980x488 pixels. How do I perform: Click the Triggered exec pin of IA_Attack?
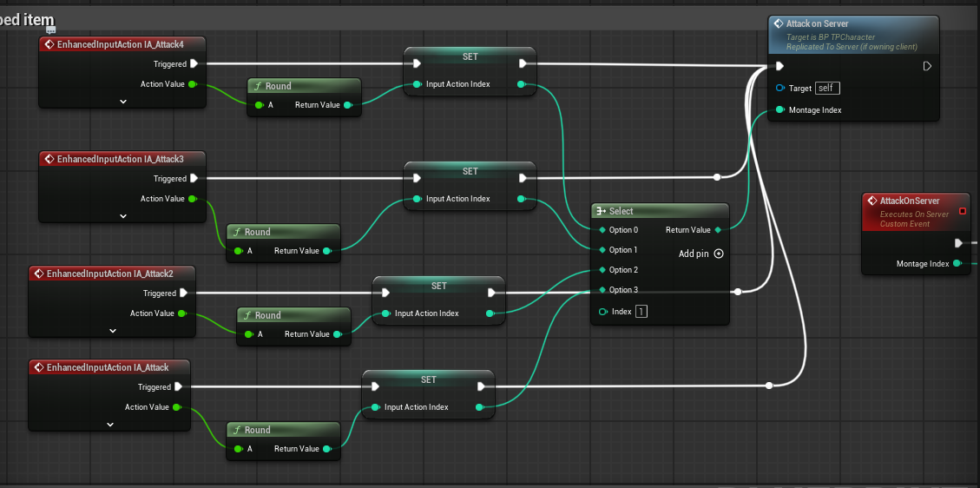(179, 386)
